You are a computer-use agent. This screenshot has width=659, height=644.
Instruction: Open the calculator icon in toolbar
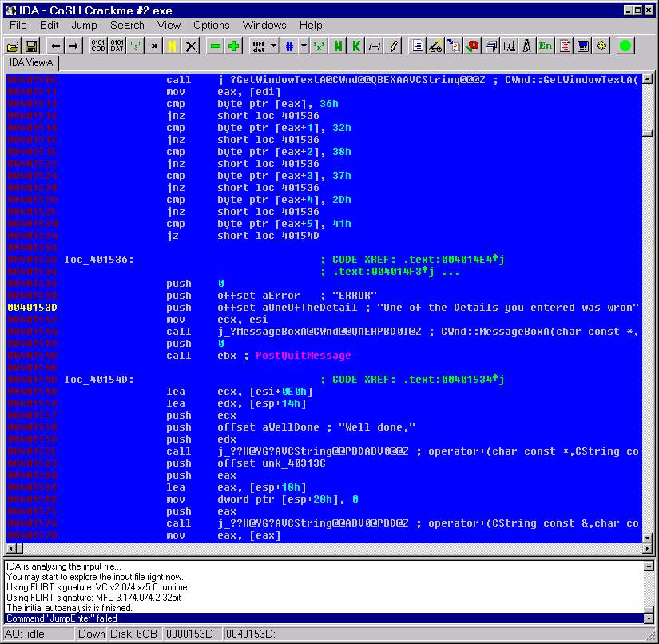583,46
